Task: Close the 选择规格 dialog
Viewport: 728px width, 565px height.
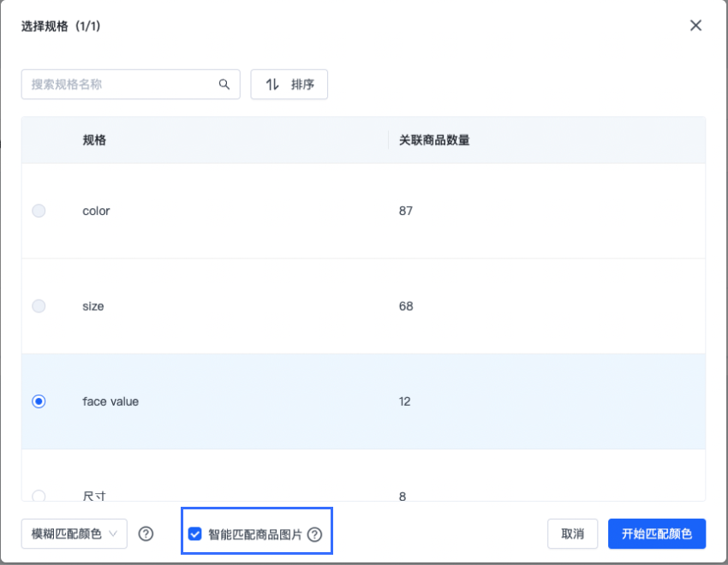Action: click(695, 26)
